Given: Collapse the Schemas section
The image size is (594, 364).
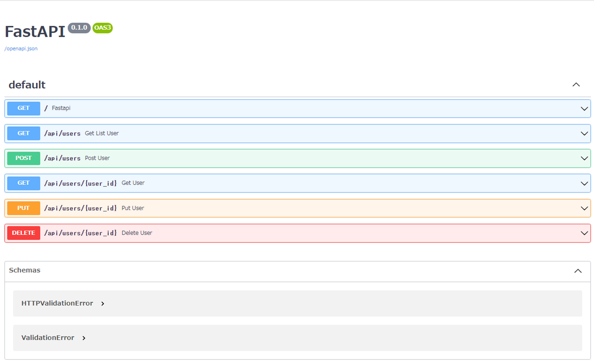Looking at the screenshot, I should 578,271.
